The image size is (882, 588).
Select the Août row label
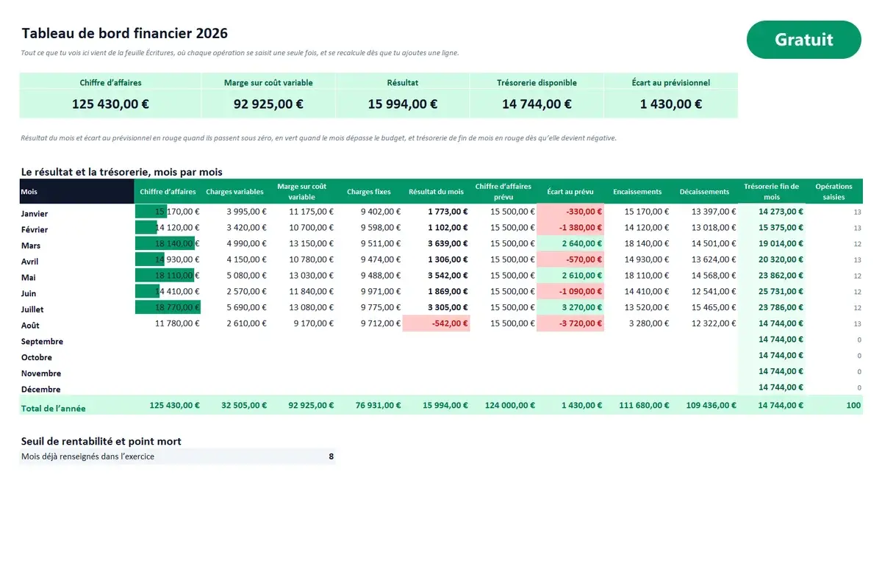pyautogui.click(x=30, y=325)
